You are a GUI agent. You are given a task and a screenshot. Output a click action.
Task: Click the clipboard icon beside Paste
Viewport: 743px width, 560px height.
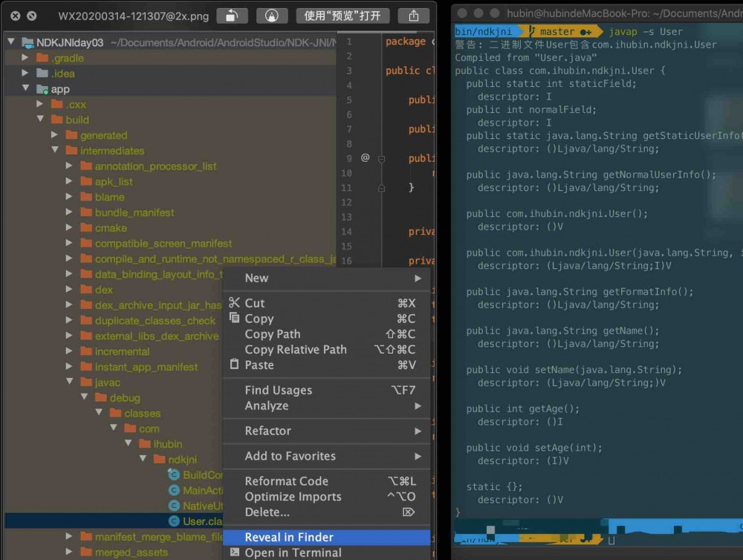(234, 365)
